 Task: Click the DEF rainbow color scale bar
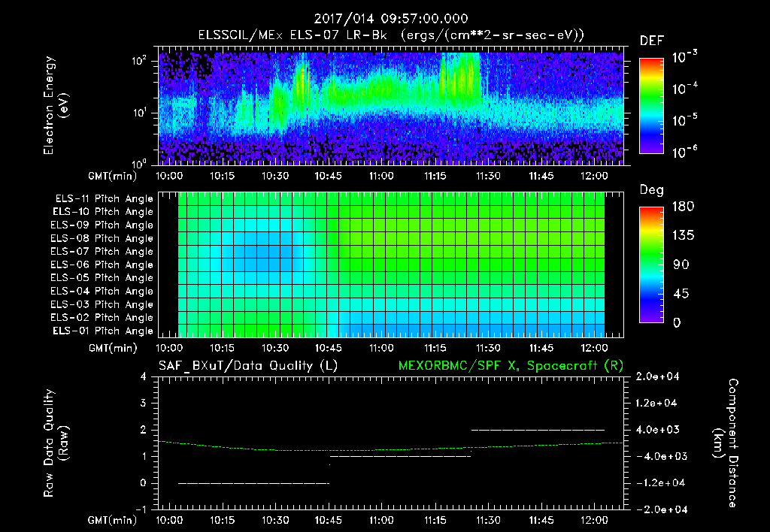click(x=651, y=105)
